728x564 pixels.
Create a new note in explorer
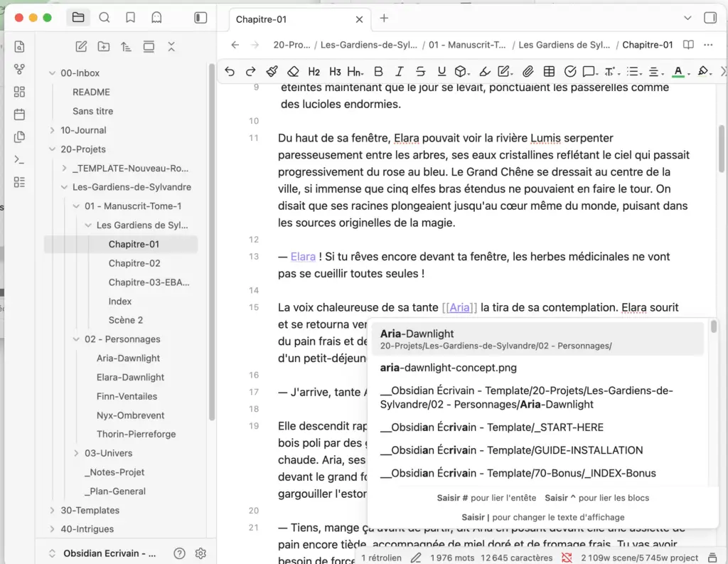(x=81, y=47)
